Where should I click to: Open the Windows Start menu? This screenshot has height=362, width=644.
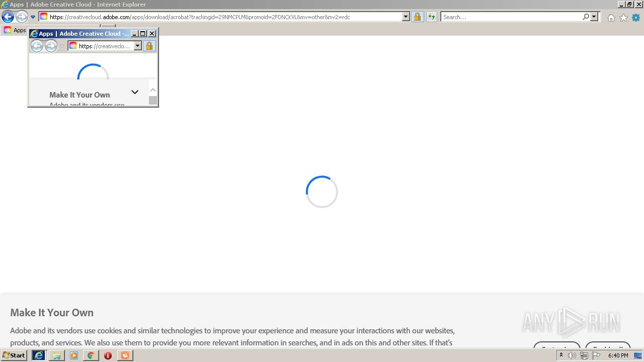pos(14,355)
